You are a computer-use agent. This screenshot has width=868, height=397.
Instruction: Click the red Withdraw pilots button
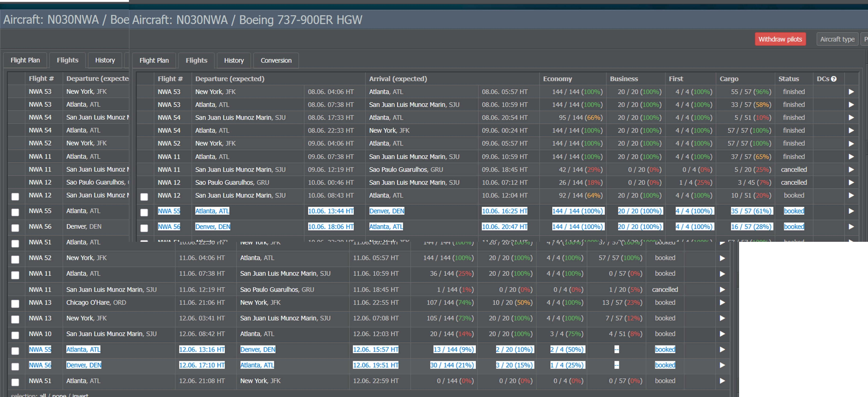(x=780, y=39)
